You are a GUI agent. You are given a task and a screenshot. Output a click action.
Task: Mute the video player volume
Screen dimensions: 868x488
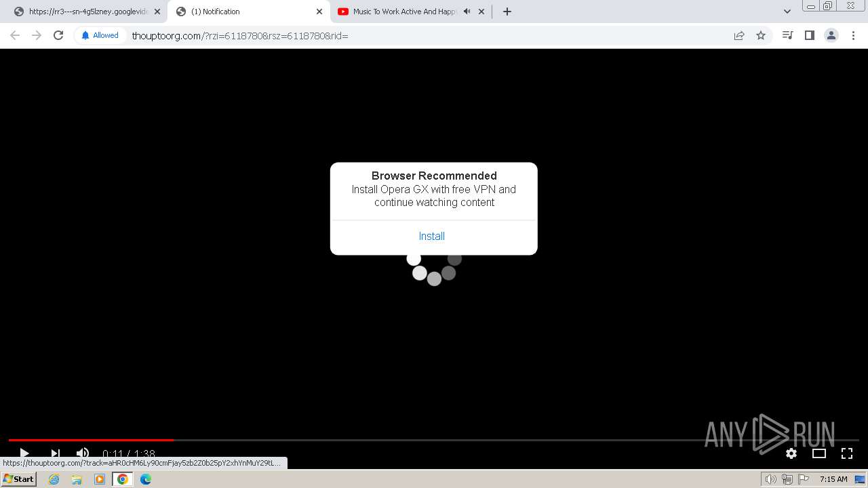83,453
